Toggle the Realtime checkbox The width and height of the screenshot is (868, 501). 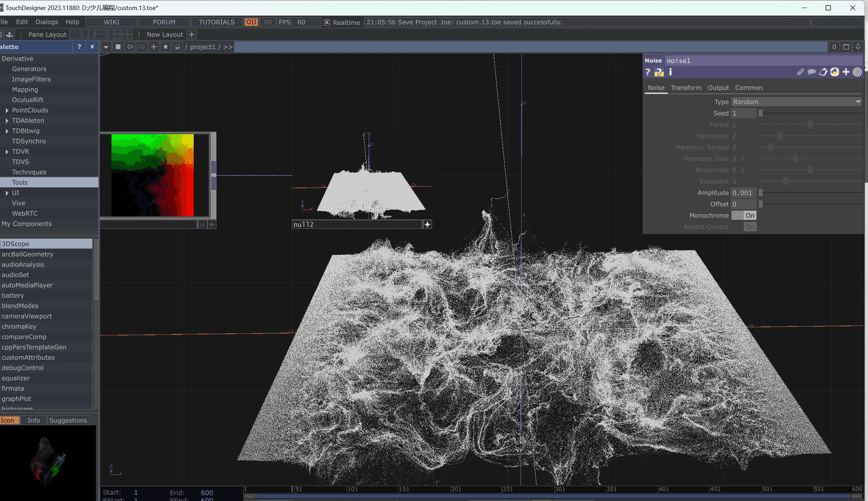pos(327,22)
